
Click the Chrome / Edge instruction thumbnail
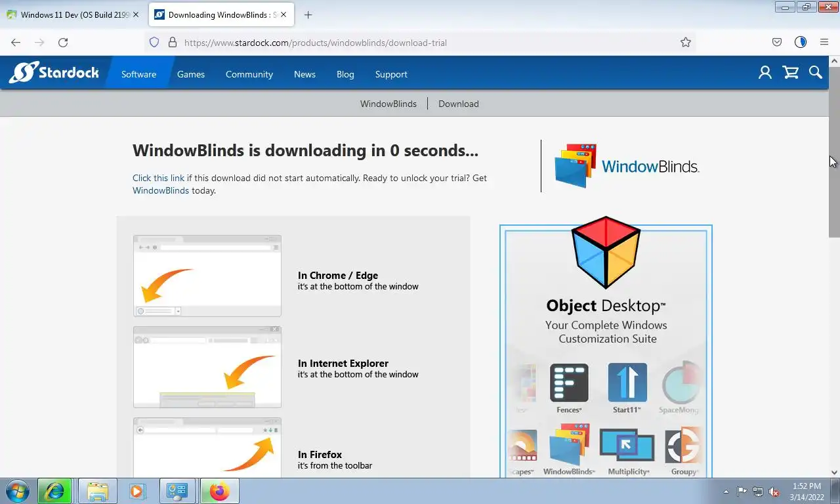[x=207, y=276]
